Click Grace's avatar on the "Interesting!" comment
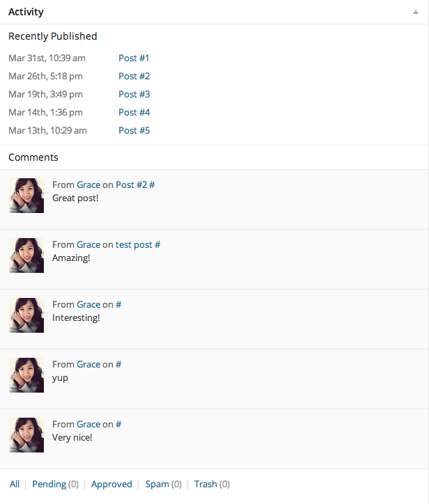This screenshot has height=504, width=429. pos(26,315)
